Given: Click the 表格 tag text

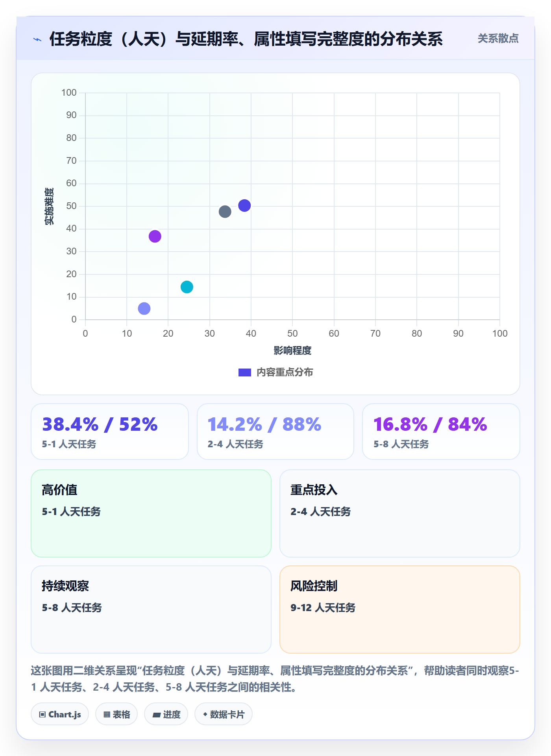Looking at the screenshot, I should [122, 714].
